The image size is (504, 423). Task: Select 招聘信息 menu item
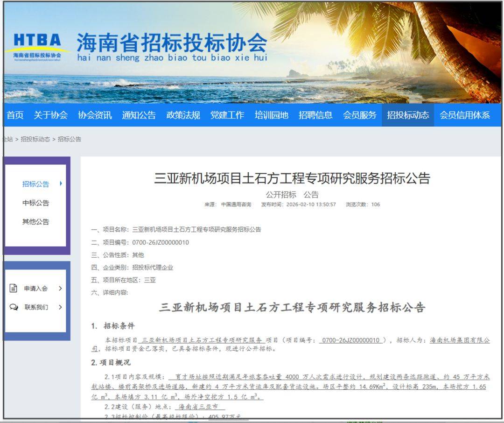315,115
